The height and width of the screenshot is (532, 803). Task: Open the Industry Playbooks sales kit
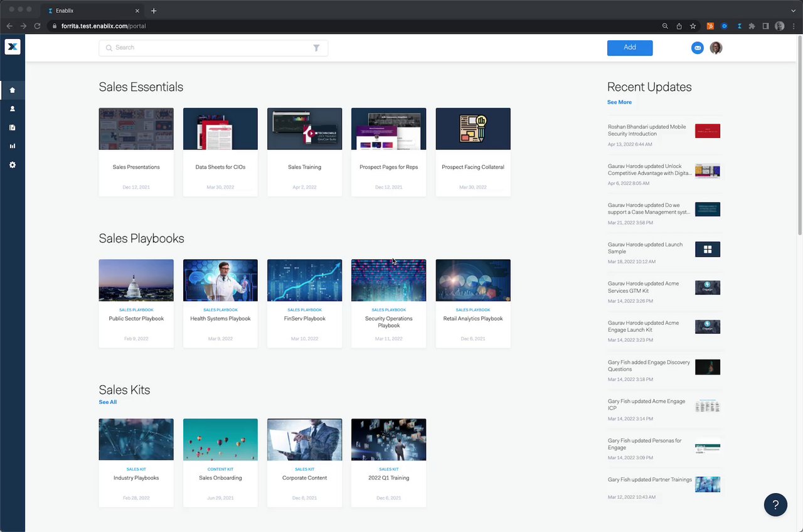(x=136, y=463)
